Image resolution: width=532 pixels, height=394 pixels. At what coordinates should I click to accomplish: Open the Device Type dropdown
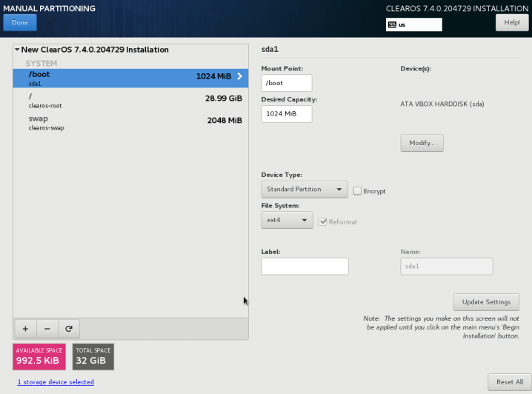(x=305, y=189)
